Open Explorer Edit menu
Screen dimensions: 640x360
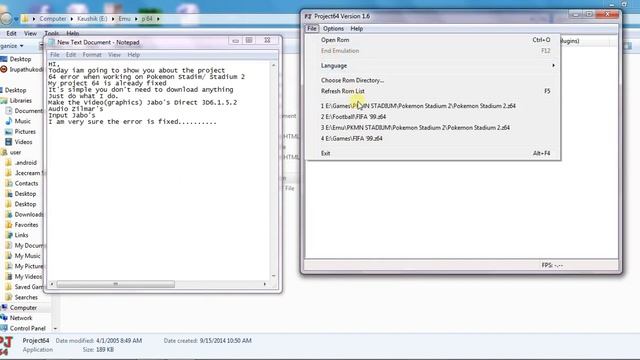11,33
